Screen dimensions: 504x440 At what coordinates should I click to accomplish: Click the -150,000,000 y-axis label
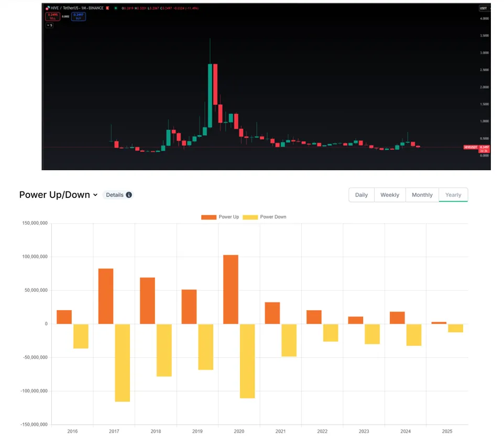pyautogui.click(x=34, y=425)
